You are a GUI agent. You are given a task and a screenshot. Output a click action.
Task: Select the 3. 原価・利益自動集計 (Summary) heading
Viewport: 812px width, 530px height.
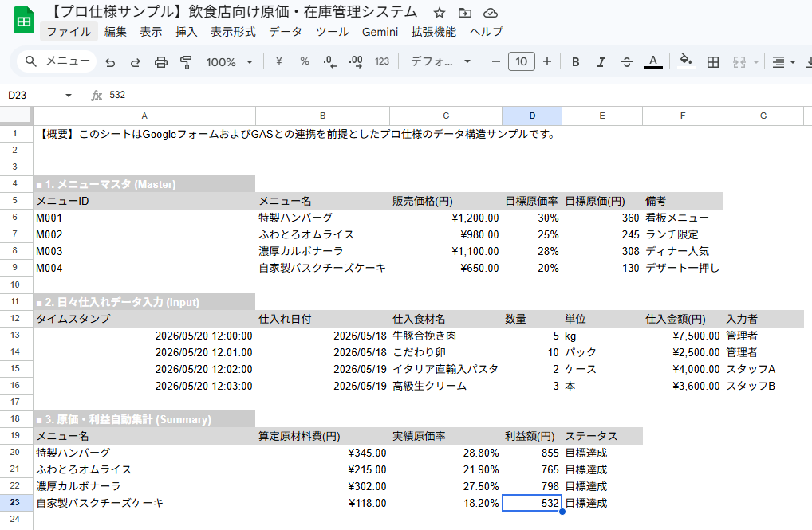(144, 419)
